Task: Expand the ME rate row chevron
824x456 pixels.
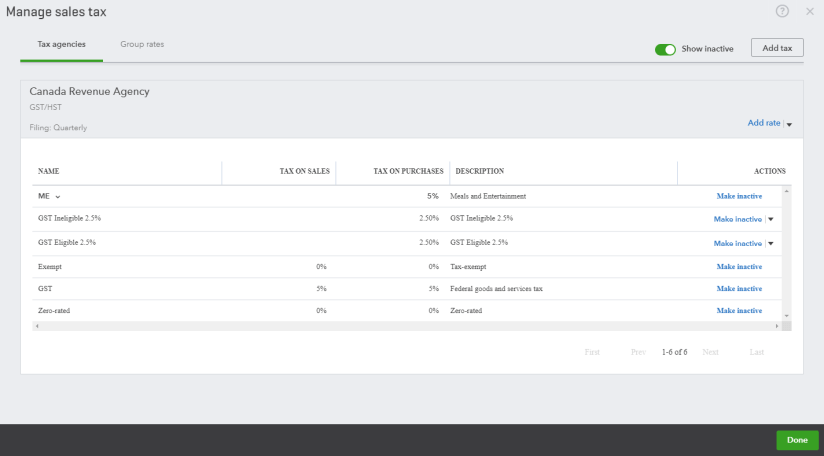Action: point(58,197)
